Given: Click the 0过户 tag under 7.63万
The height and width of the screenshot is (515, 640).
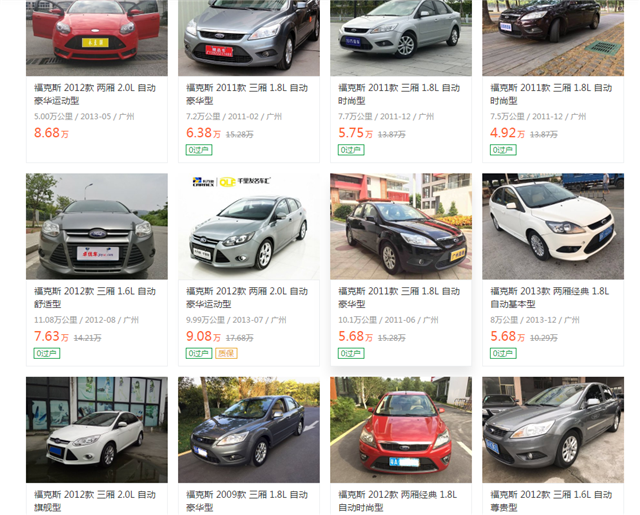Looking at the screenshot, I should click(x=47, y=353).
